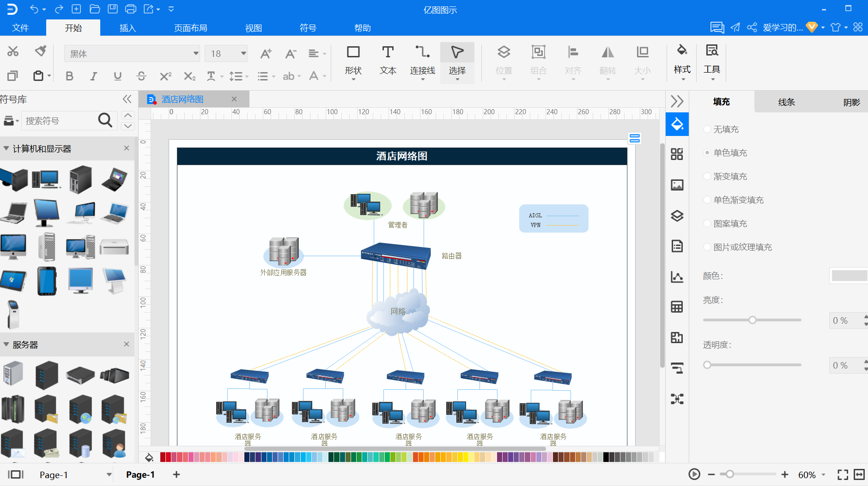Switch to the 阴影 panel tab
Viewport: 868px width, 486px height.
pos(851,102)
